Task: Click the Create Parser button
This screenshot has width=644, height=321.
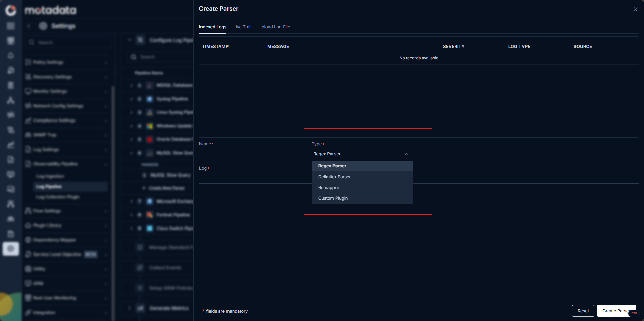Action: 616,311
